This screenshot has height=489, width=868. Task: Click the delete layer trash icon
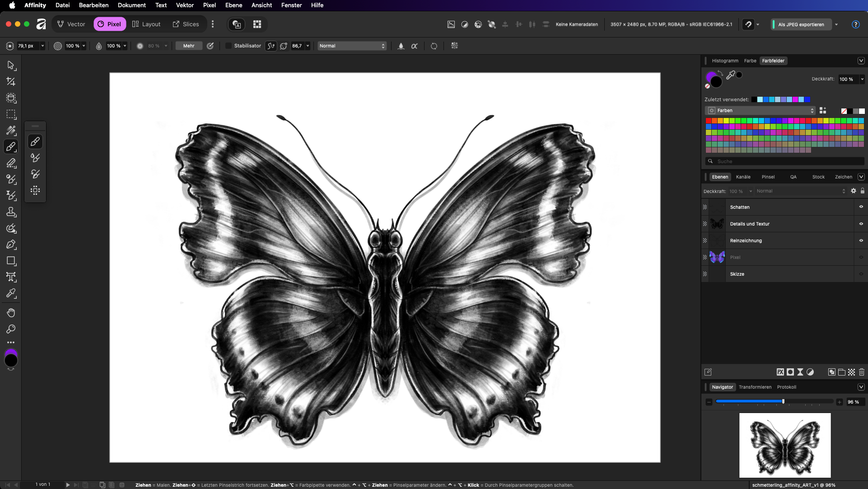[x=861, y=372]
